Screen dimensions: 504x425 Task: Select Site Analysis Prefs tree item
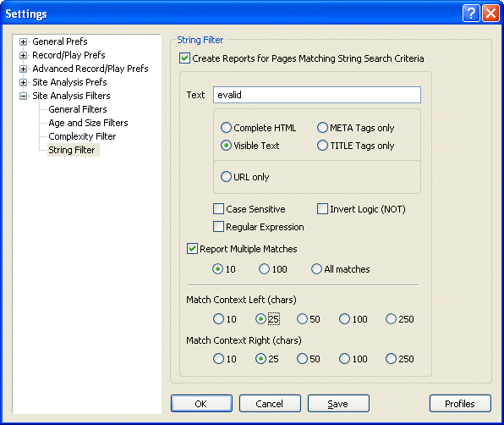(69, 82)
